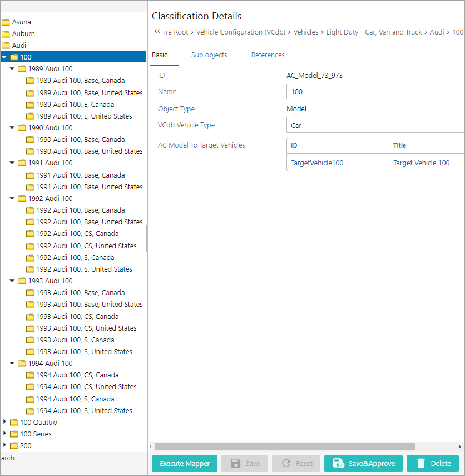Click folder icon of 1992 Audi 100, CS, Canada
Screen dimensions: 465x476
point(30,234)
